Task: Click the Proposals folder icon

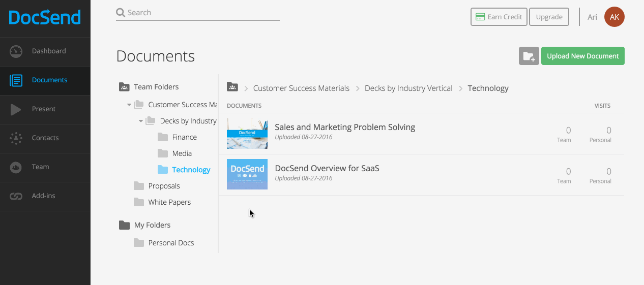Action: [139, 186]
